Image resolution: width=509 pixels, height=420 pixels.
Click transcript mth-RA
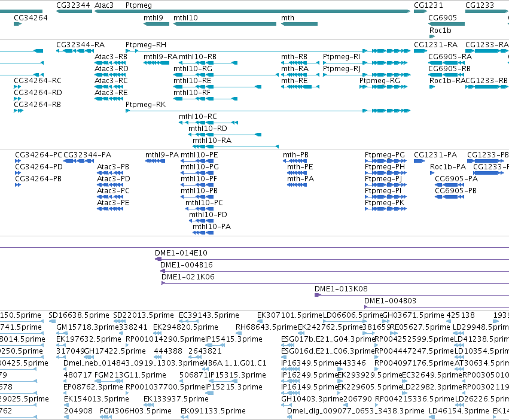pos(300,75)
